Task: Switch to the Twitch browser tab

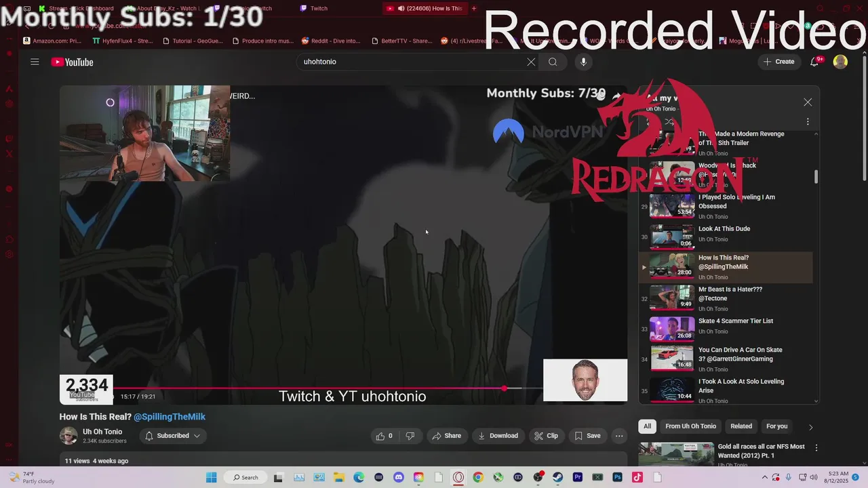Action: (319, 9)
